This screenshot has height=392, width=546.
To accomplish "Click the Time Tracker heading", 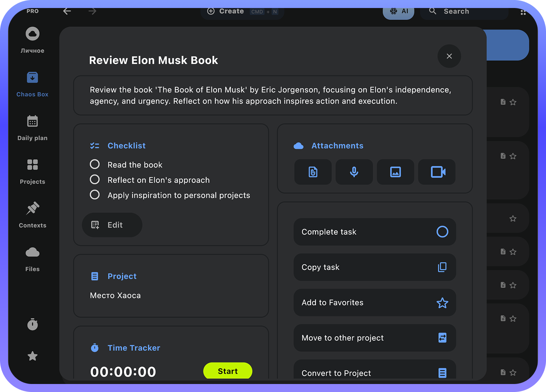I will [134, 348].
